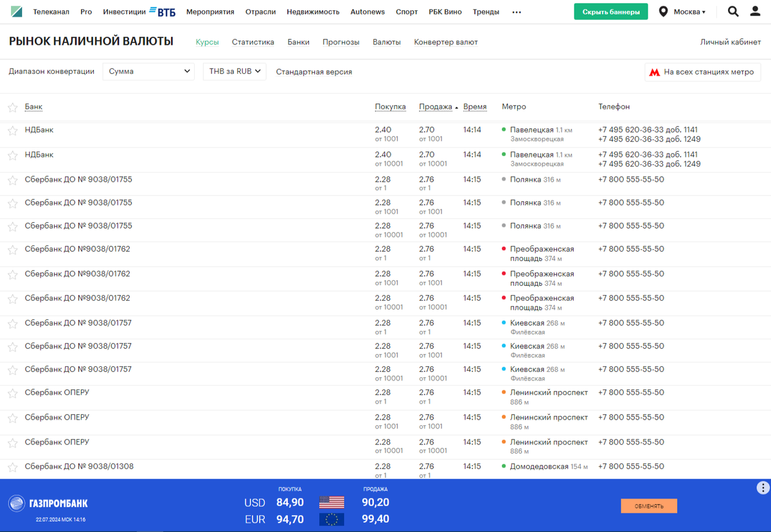Open Тренды in top navigation
Viewport: 771px width, 532px height.
[486, 12]
